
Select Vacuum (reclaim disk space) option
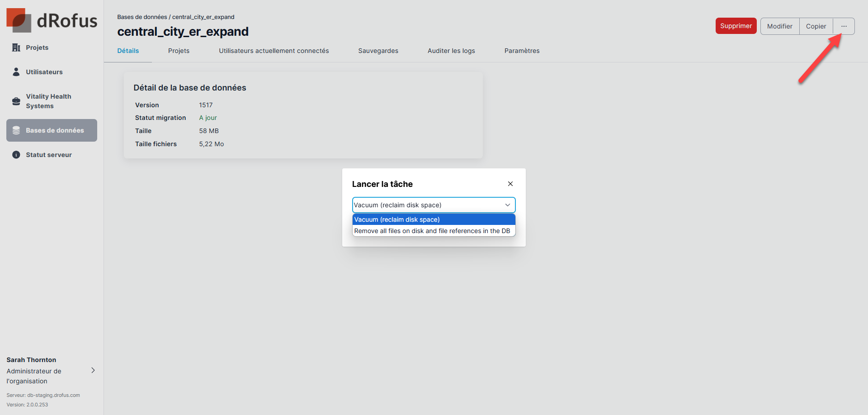(x=397, y=219)
